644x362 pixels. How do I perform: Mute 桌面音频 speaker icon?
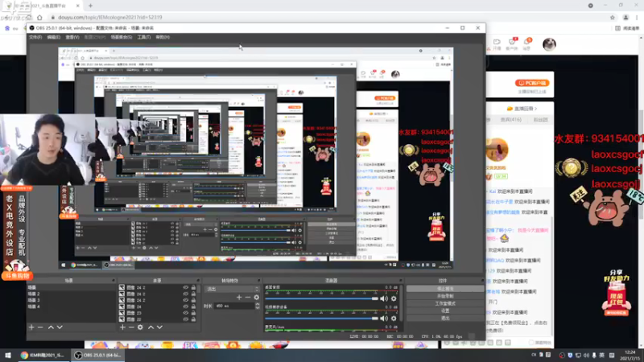point(384,298)
